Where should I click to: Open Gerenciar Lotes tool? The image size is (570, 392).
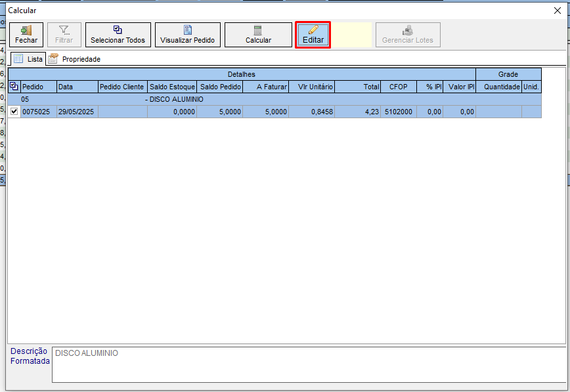click(408, 35)
